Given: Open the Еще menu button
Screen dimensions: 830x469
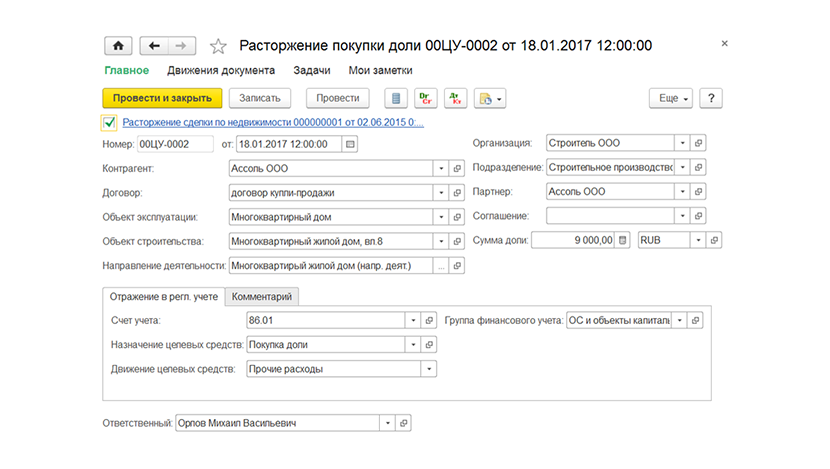Looking at the screenshot, I should click(671, 98).
